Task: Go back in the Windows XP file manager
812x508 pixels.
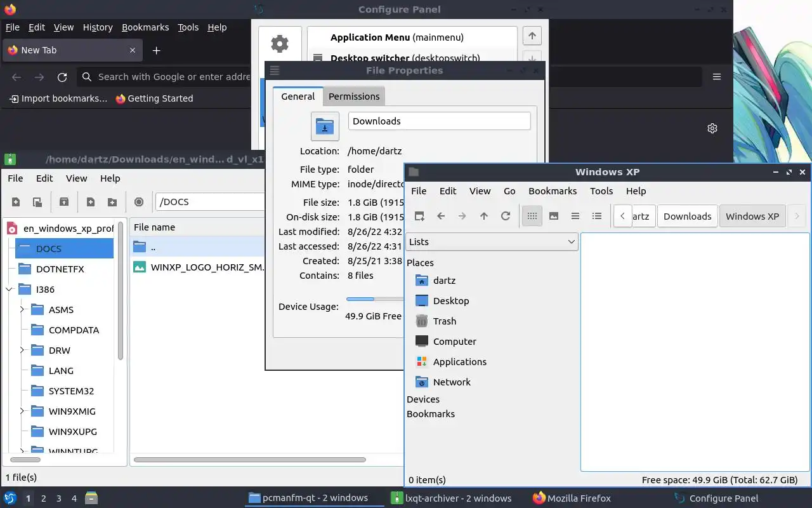Action: point(441,216)
